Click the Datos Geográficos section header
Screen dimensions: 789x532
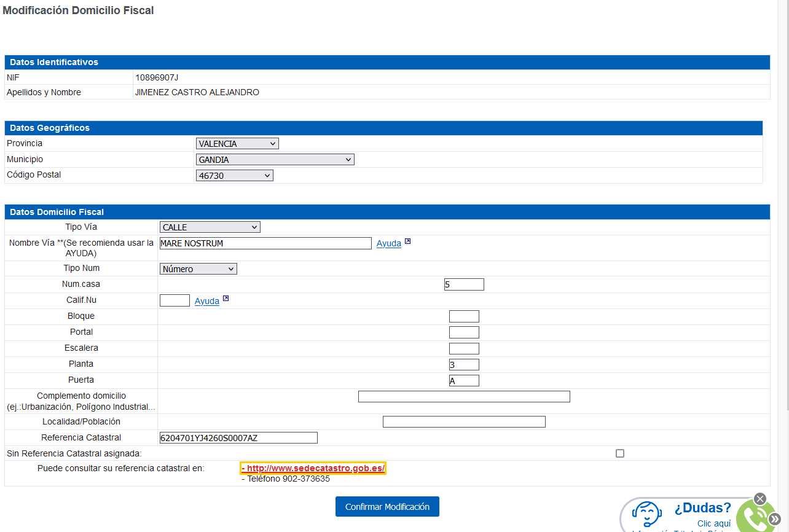coord(383,128)
